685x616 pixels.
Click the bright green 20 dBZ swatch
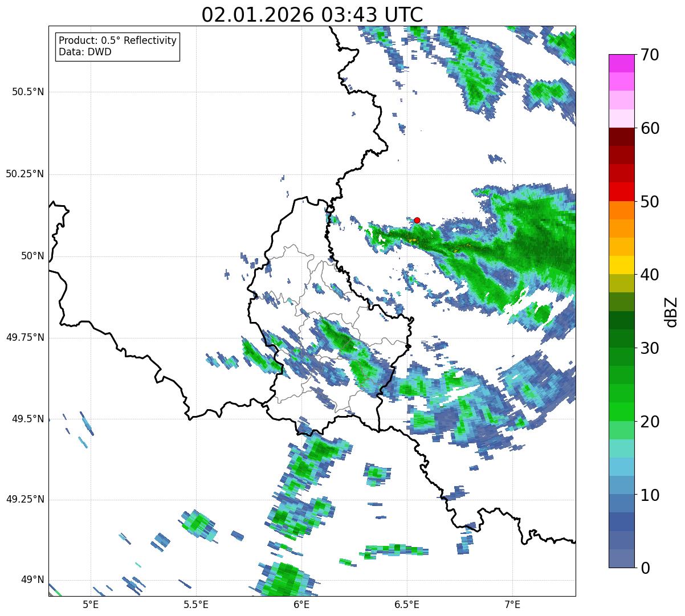621,412
